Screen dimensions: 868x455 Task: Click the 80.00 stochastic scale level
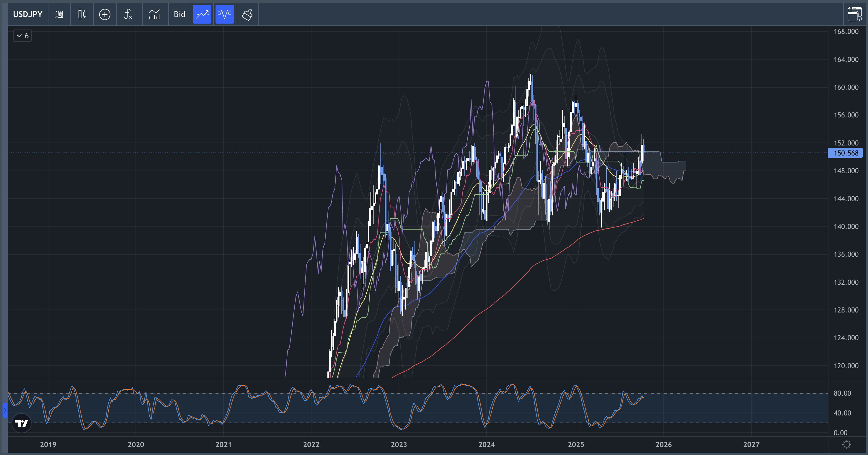842,393
